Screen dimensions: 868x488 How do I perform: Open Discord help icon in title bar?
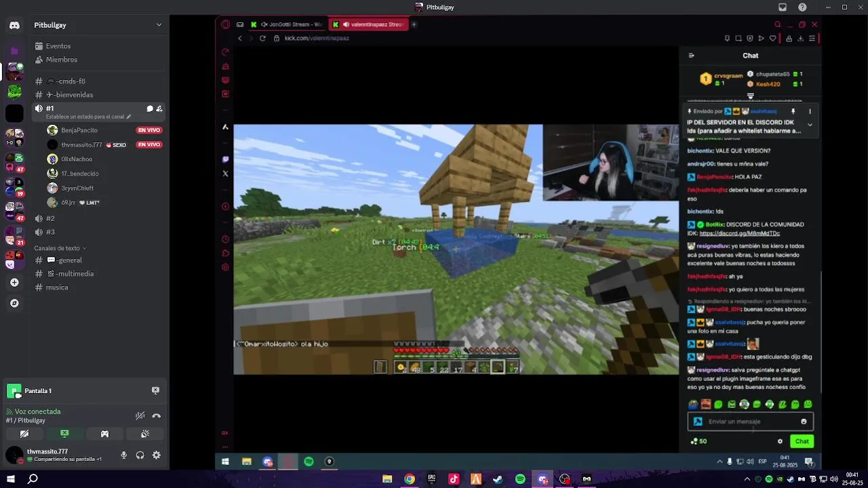tap(802, 7)
